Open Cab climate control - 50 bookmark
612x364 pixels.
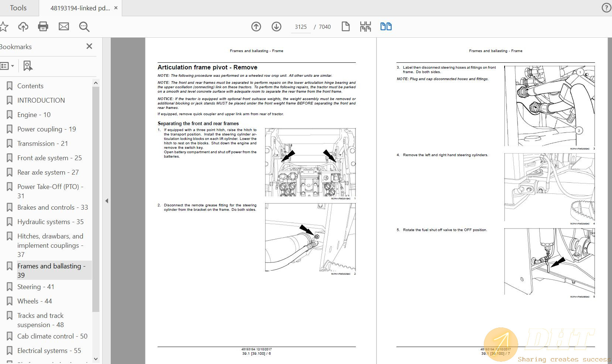click(52, 336)
